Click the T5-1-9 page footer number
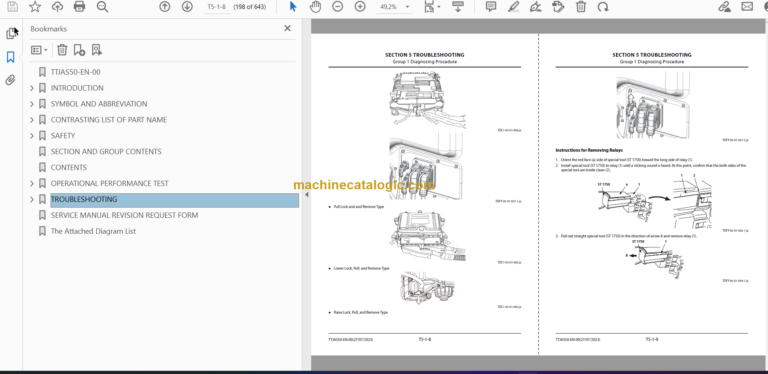768x374 pixels. [x=651, y=339]
